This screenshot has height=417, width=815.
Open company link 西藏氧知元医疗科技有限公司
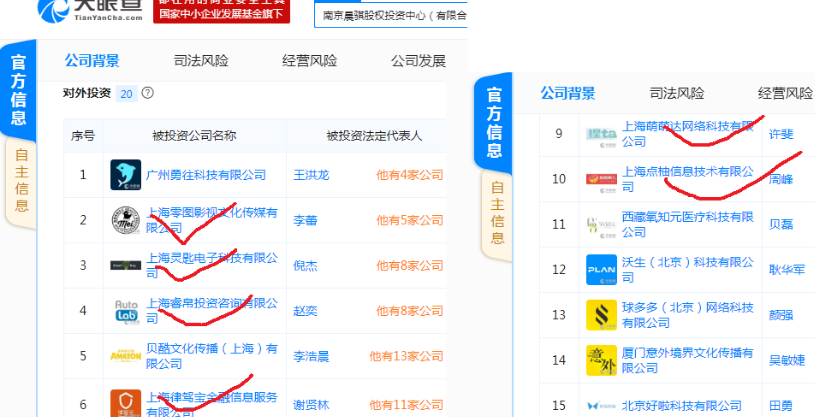tap(688, 224)
